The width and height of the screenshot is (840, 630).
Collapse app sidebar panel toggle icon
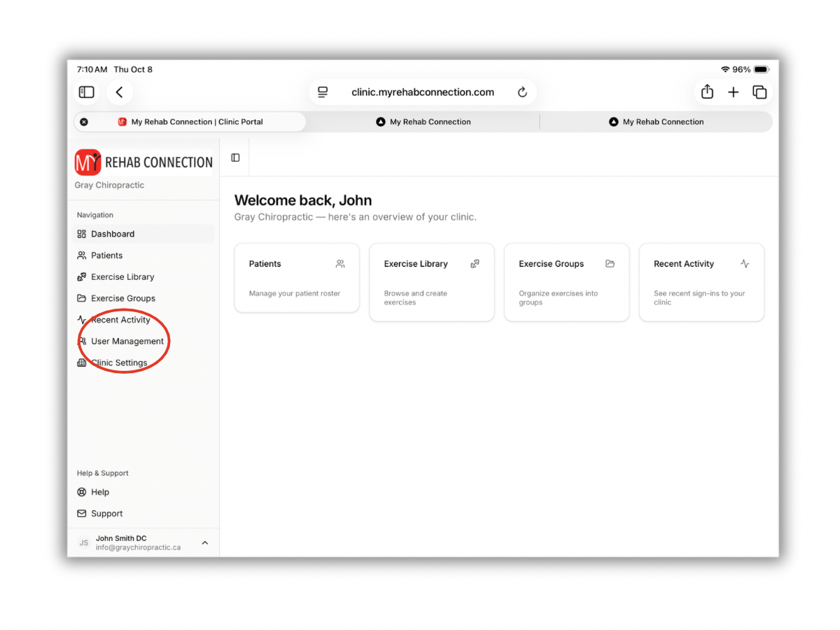click(235, 158)
